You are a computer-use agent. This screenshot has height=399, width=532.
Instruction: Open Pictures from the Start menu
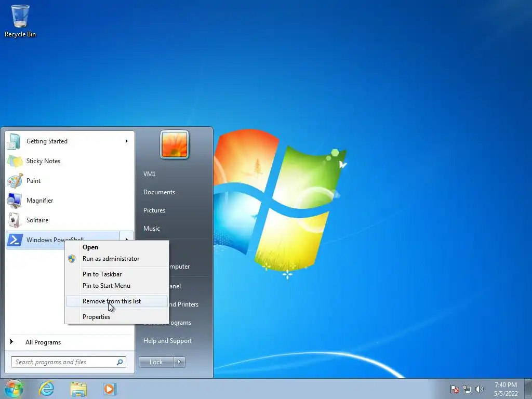[154, 210]
